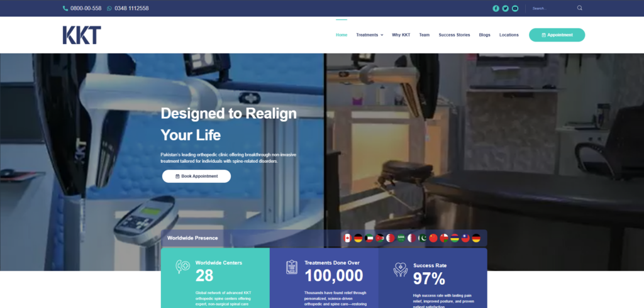Select the Jordan flag
This screenshot has width=644, height=308.
pos(379,238)
